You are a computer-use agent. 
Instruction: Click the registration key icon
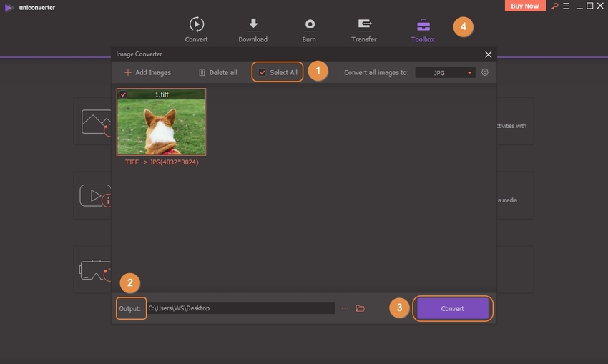[553, 6]
